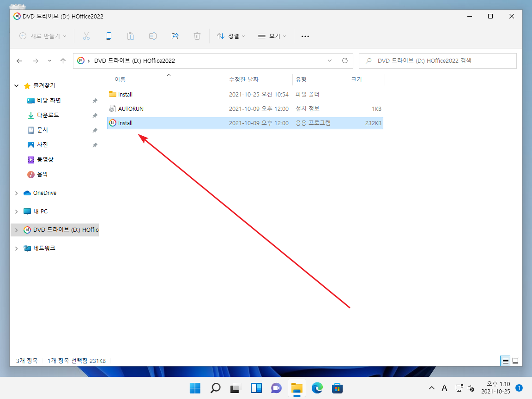Open the notification badge
This screenshot has height=399, width=532.
[x=519, y=388]
